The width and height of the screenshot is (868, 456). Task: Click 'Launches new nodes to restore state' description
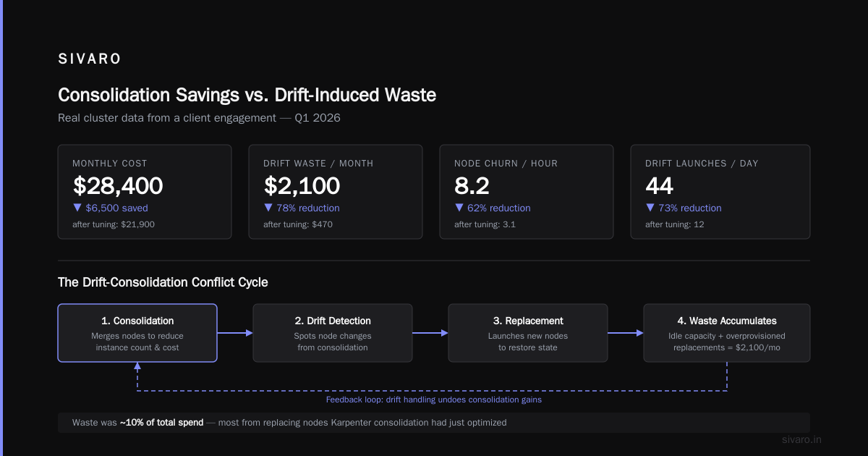528,342
